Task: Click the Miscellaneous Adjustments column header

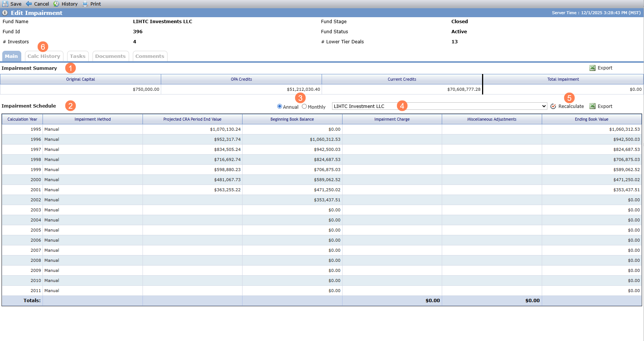Action: click(492, 119)
